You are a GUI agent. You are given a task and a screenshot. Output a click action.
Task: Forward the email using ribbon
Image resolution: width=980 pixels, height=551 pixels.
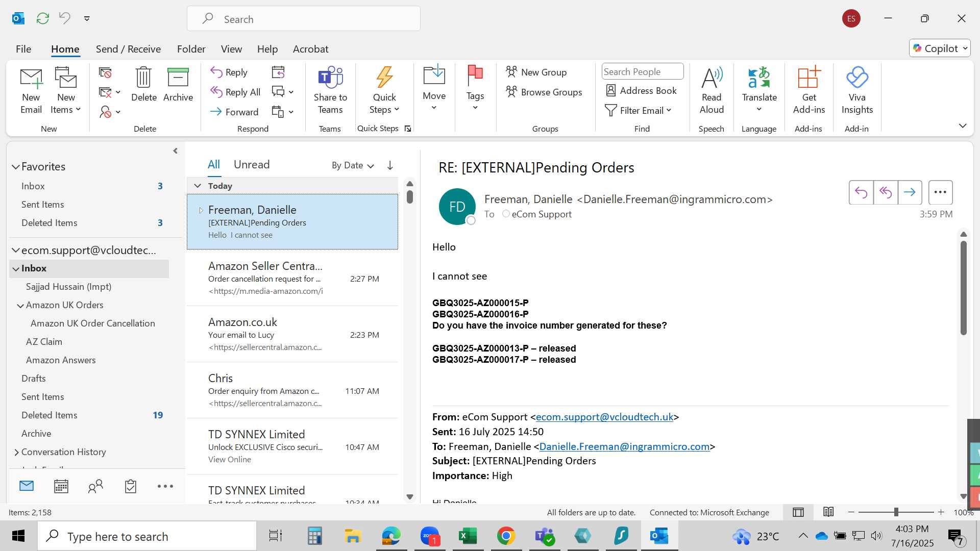pos(234,112)
